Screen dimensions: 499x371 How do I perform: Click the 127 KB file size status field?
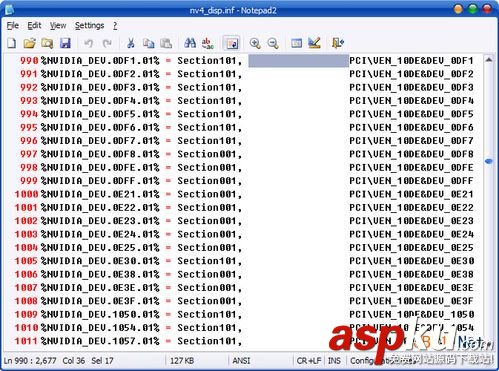point(182,361)
